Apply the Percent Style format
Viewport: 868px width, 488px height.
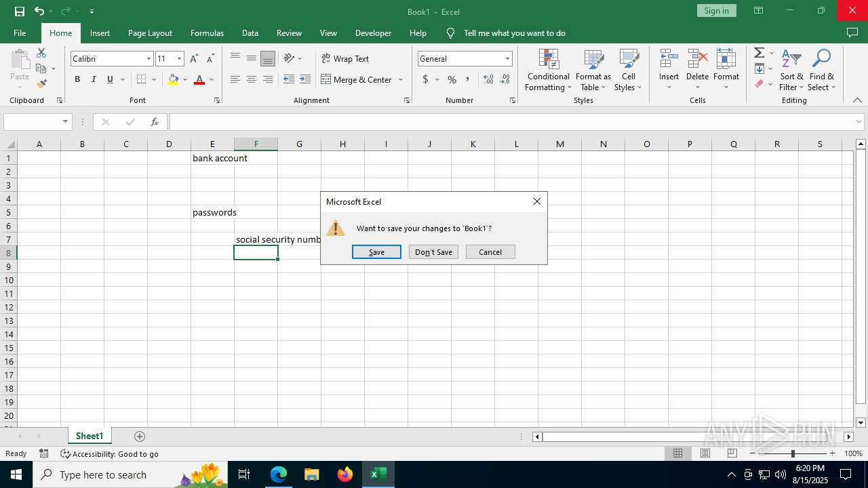click(x=452, y=79)
